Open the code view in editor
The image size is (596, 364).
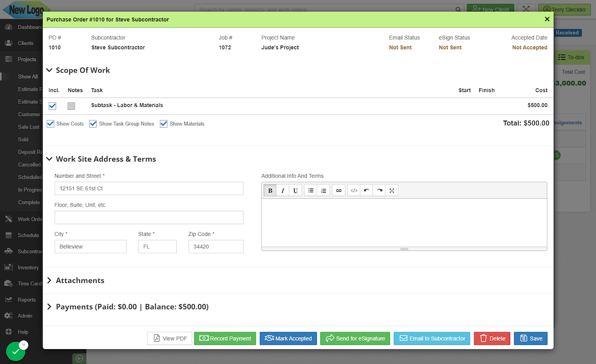[354, 190]
